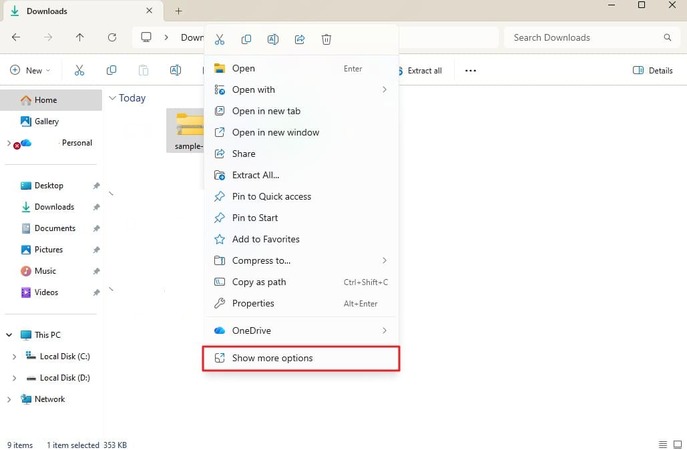The height and width of the screenshot is (450, 687).
Task: Click the monitor icon in address bar
Action: pos(146,37)
